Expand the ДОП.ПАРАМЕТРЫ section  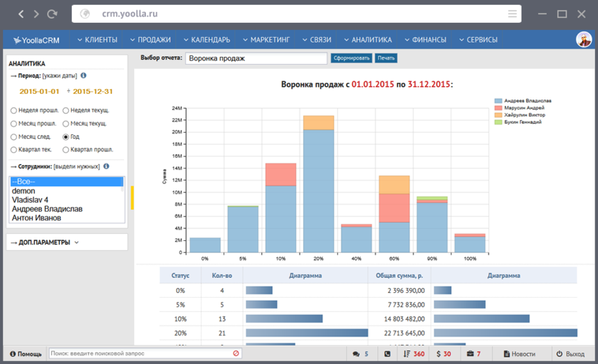(44, 242)
